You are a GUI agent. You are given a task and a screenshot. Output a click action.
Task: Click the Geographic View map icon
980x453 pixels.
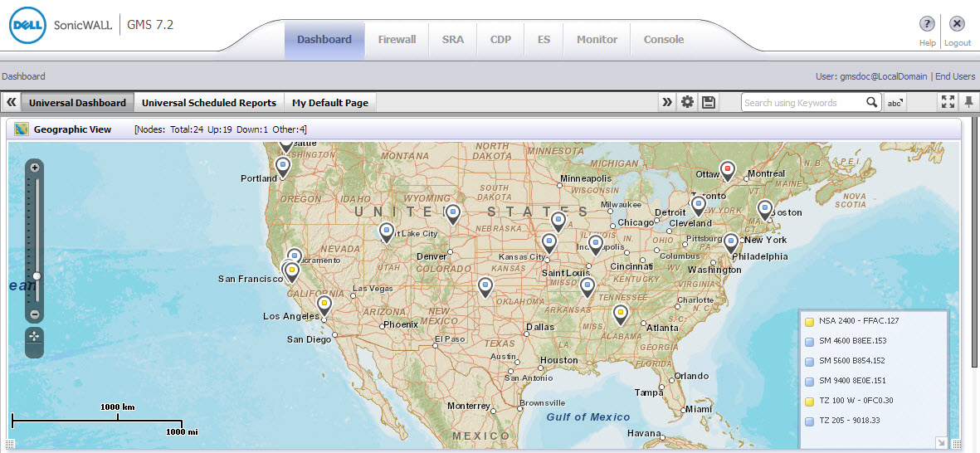tap(22, 129)
